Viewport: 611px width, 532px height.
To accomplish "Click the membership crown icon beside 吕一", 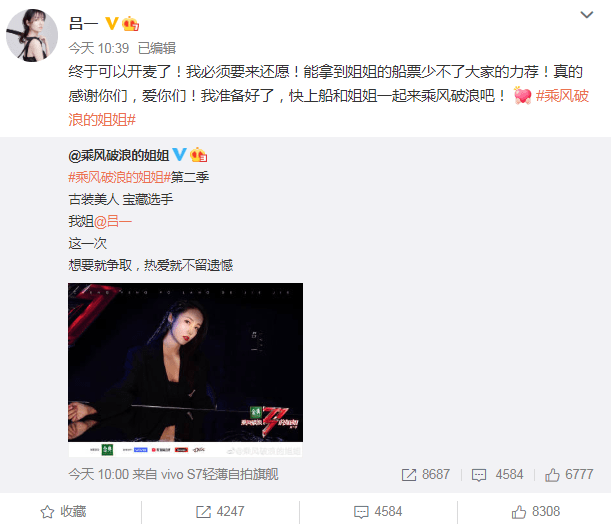I will click(130, 24).
